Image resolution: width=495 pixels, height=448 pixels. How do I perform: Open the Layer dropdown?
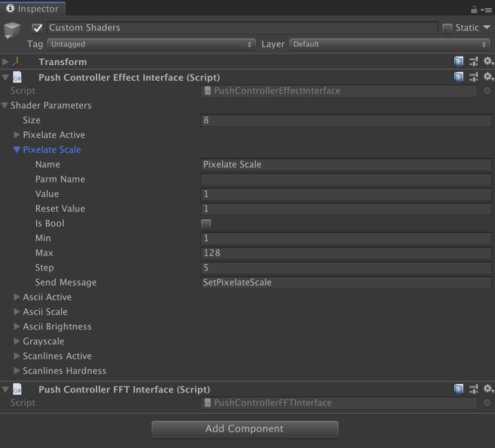[389, 44]
